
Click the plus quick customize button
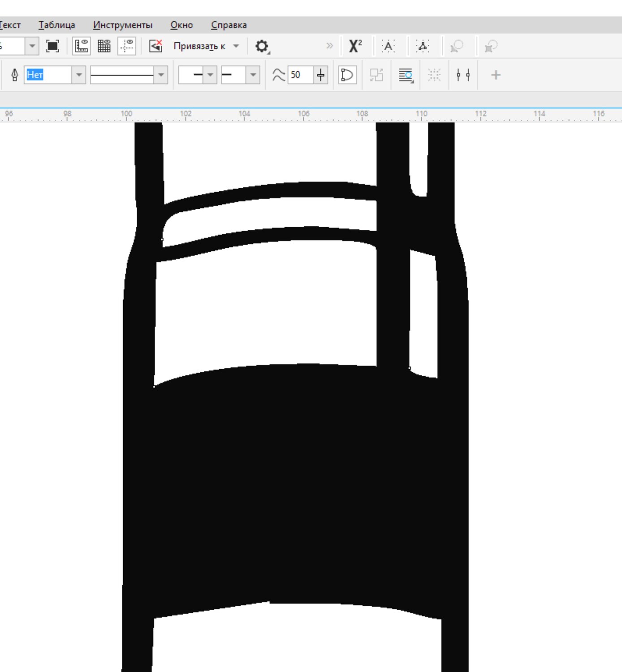(x=496, y=75)
